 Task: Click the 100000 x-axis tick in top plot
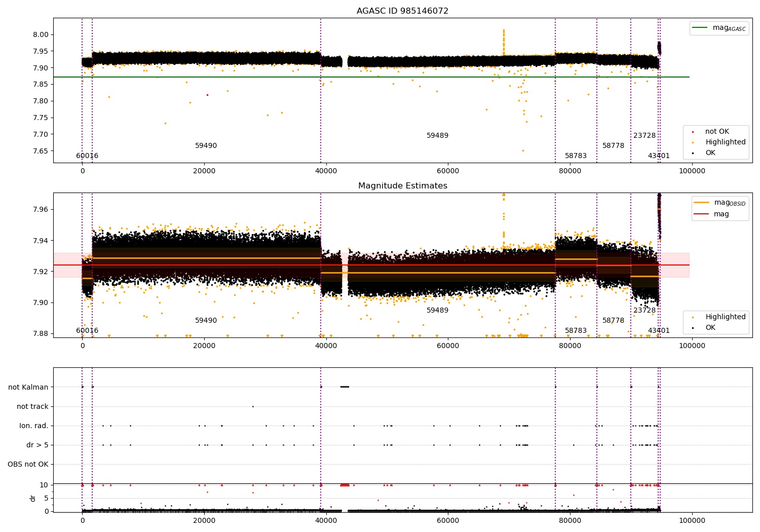pyautogui.click(x=692, y=171)
